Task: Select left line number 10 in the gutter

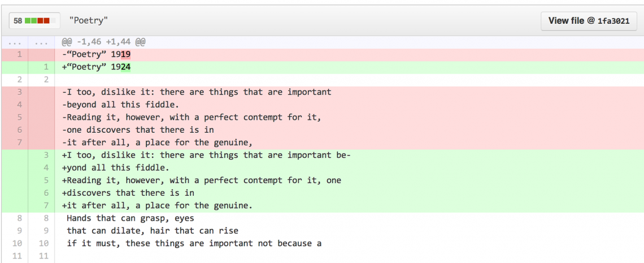Action: click(x=17, y=243)
